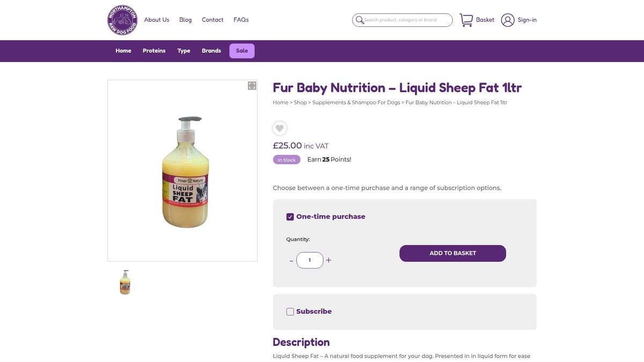Enable the Subscribe option
Image resolution: width=644 pixels, height=362 pixels.
290,311
